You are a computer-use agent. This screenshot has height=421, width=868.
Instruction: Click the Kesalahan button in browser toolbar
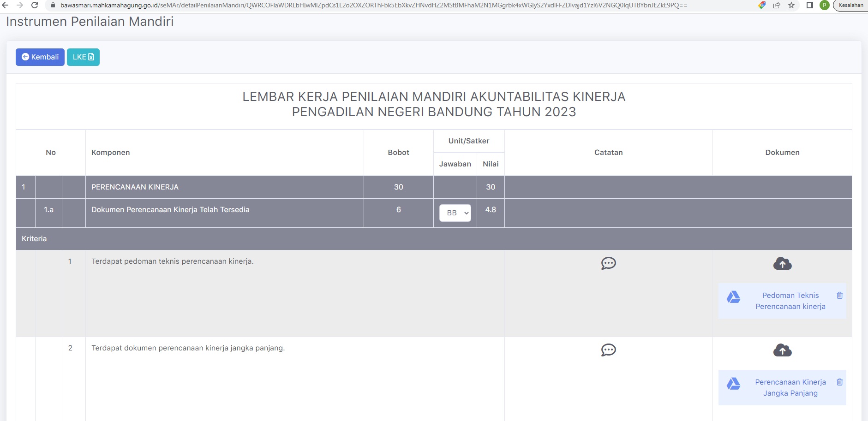point(850,5)
